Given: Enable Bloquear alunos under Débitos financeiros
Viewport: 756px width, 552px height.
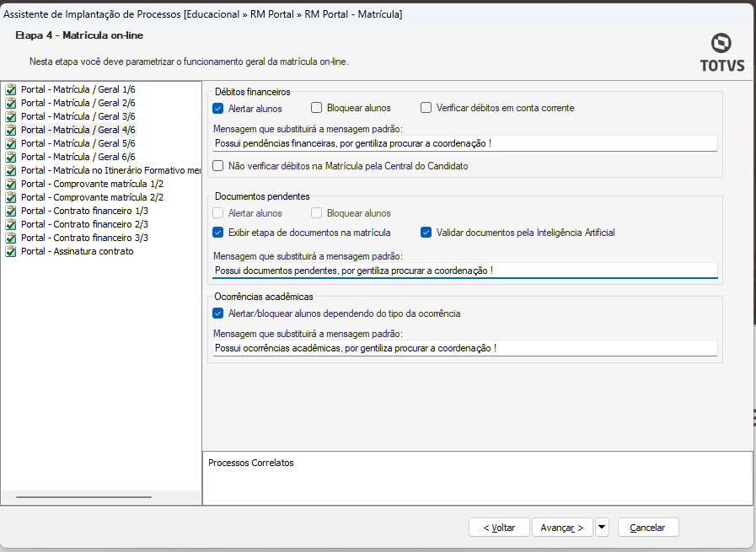Looking at the screenshot, I should (x=317, y=108).
